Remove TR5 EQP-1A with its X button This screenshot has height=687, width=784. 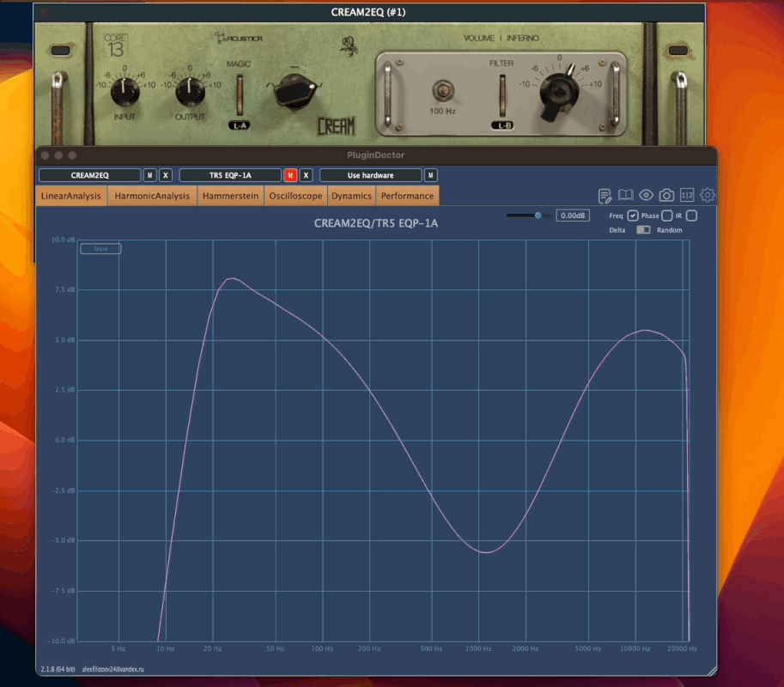pos(306,175)
